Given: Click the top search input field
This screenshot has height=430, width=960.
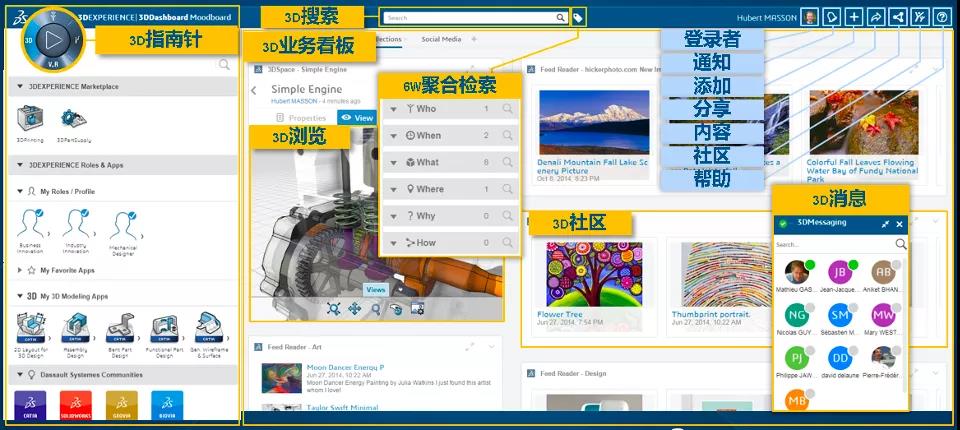Looking at the screenshot, I should click(470, 17).
